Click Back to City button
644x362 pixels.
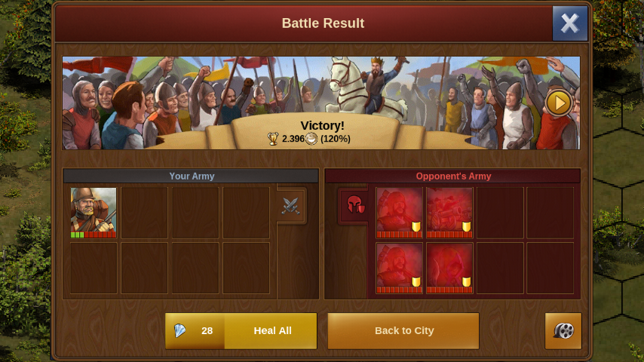(x=403, y=331)
